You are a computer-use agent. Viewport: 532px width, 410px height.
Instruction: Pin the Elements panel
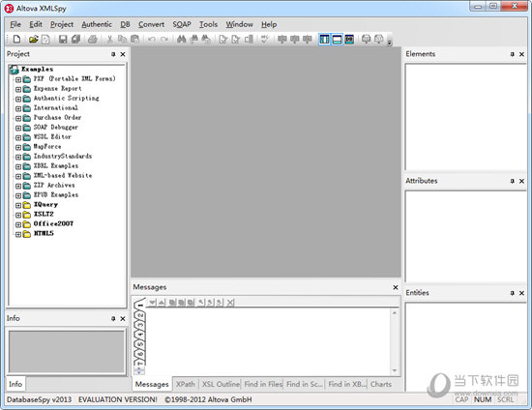(x=513, y=54)
